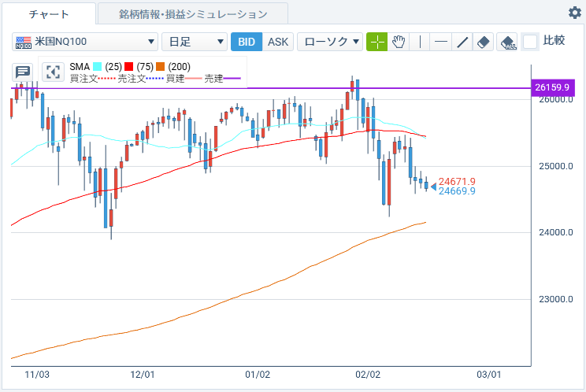The image size is (586, 392).
Task: Expand the 日足 timeframe dropdown
Action: pos(194,42)
